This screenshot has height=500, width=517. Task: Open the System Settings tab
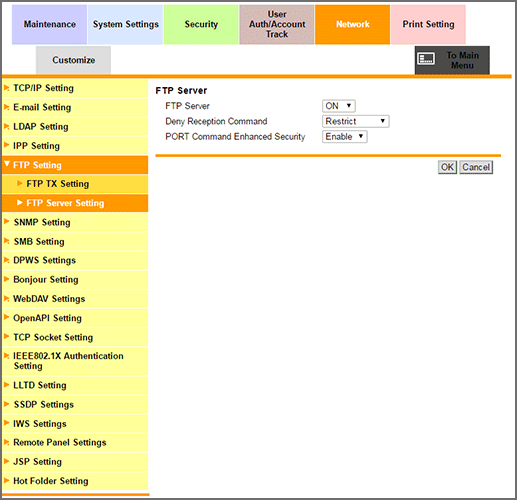click(x=125, y=24)
